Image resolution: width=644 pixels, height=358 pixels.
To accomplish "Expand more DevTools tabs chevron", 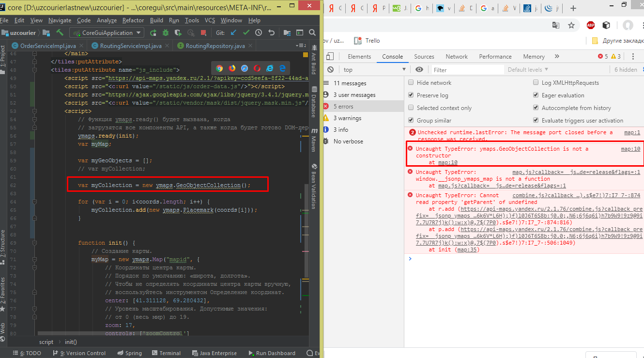I will point(557,57).
